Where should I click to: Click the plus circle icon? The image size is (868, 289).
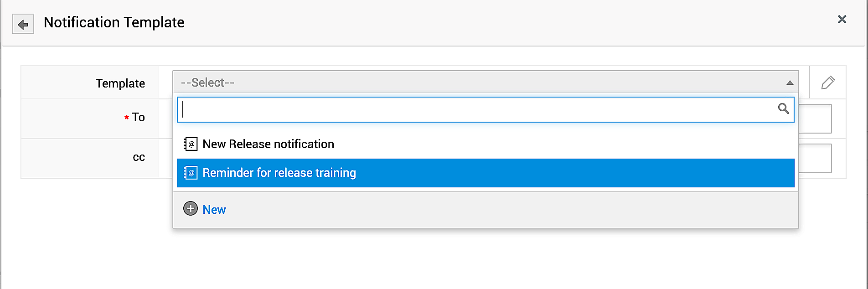(191, 209)
